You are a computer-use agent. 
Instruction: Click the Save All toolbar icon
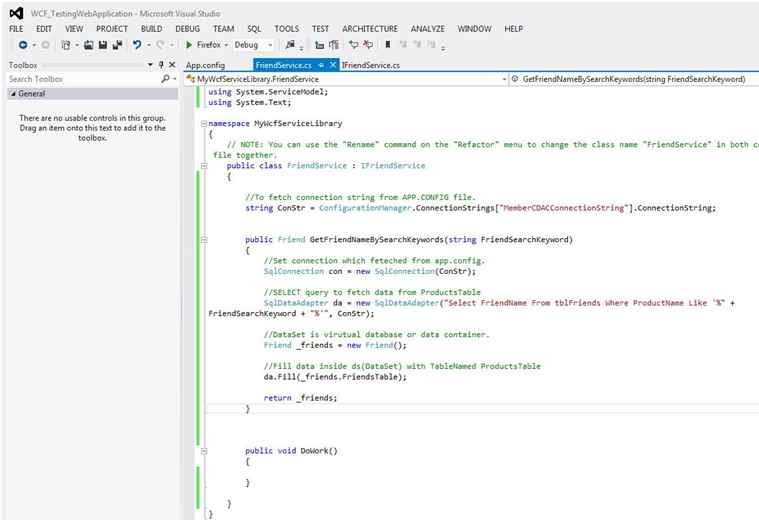pyautogui.click(x=117, y=45)
